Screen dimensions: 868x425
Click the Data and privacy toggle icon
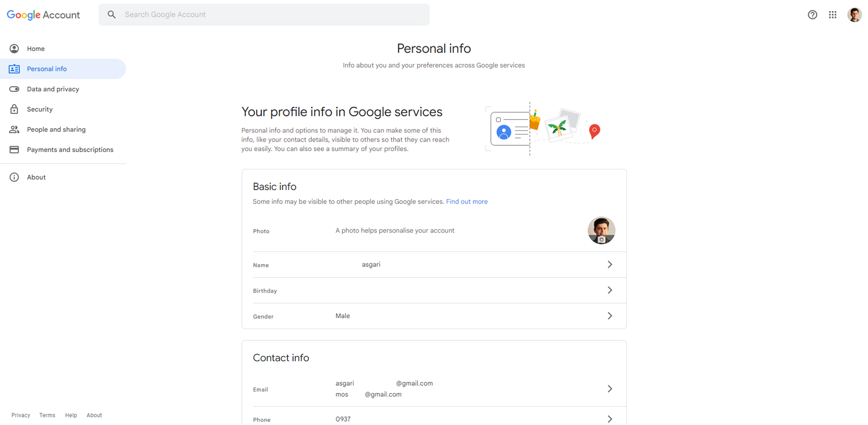14,89
